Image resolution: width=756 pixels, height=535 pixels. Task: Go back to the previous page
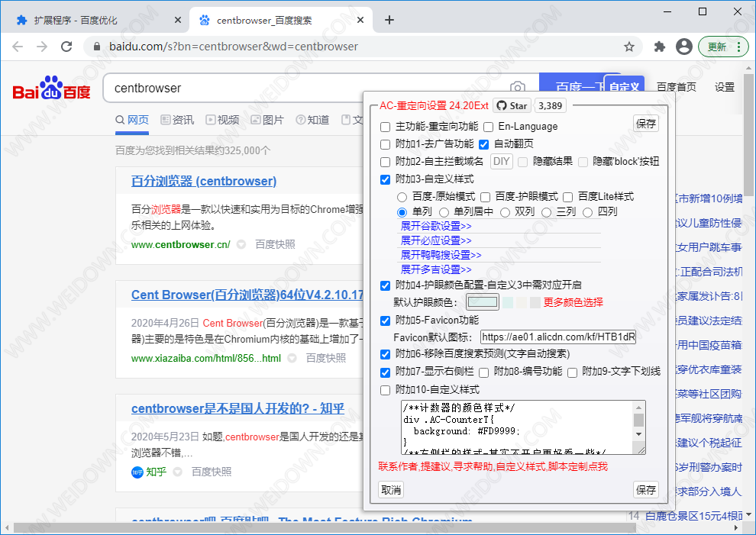18,47
